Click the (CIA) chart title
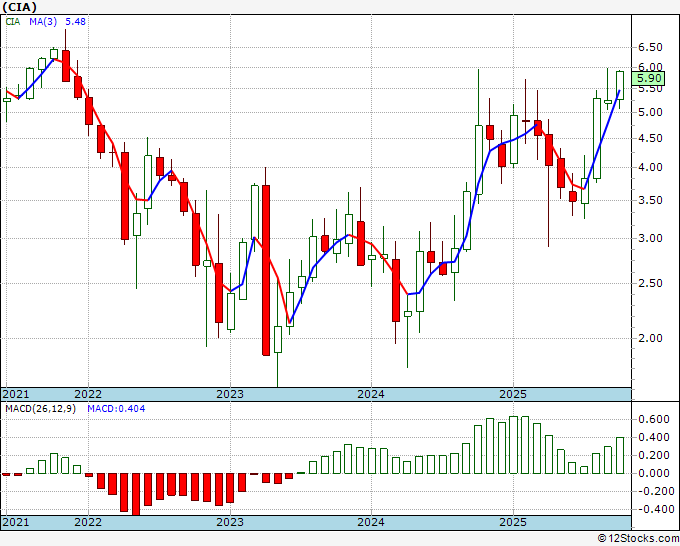This screenshot has height=546, width=680. [x=19, y=7]
